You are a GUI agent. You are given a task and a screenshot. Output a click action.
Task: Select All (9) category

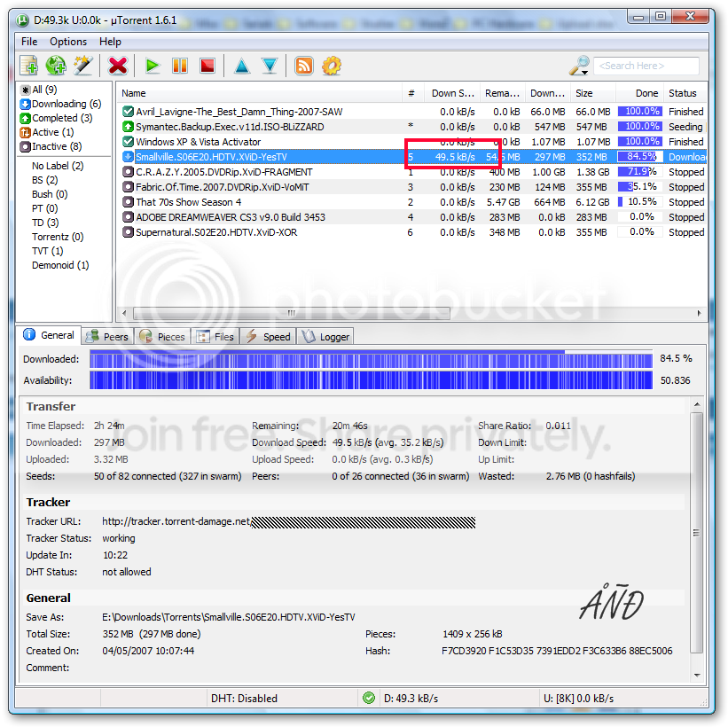point(39,90)
